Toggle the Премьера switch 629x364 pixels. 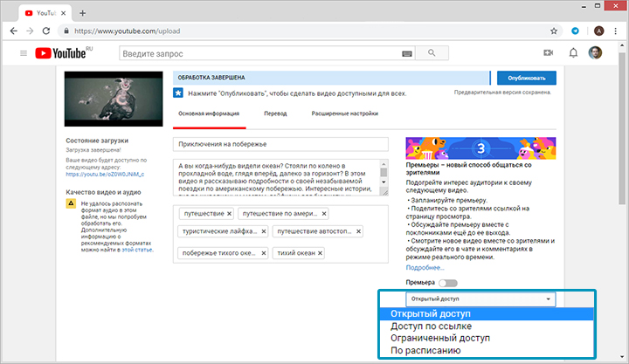pos(448,283)
